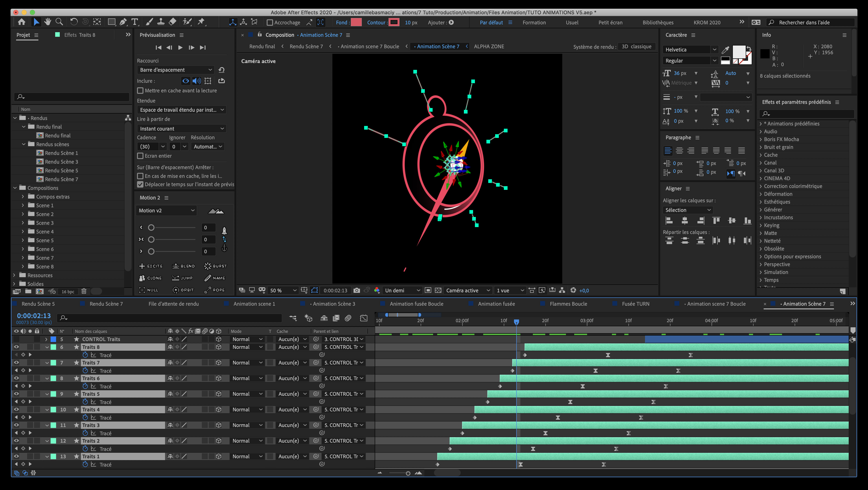868x490 pixels.
Task: Toggle video inclusion eye in preview
Action: coord(185,81)
